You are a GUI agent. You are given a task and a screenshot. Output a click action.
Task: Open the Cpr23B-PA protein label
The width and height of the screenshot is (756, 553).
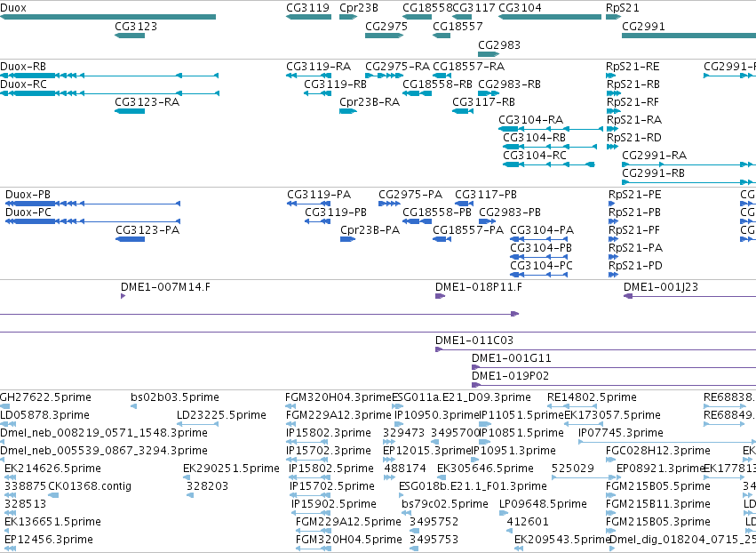[x=370, y=230]
